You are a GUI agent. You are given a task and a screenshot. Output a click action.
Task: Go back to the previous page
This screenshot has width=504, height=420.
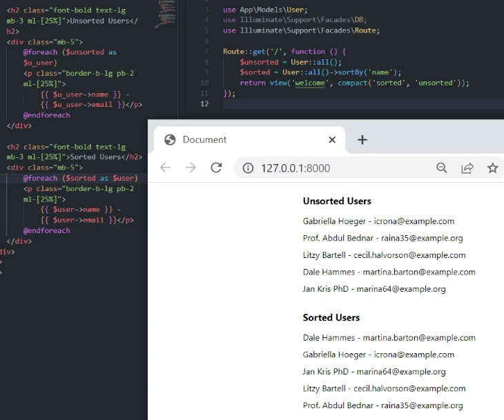pyautogui.click(x=165, y=168)
